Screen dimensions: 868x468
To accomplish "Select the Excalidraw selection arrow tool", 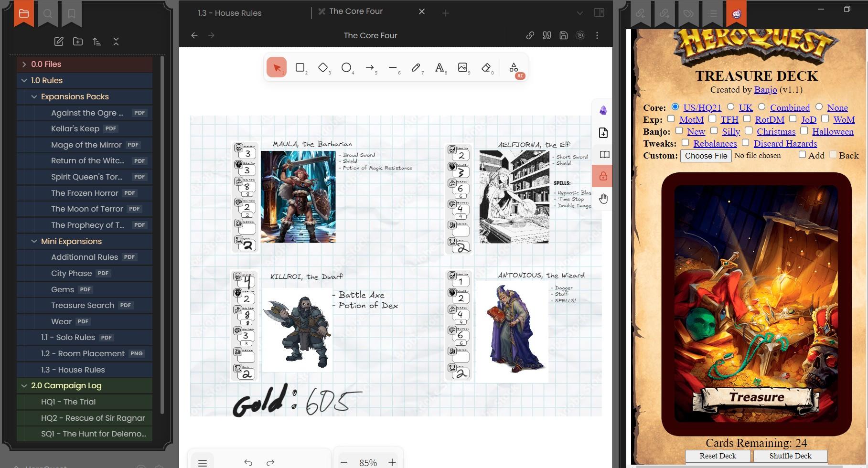I will (277, 68).
